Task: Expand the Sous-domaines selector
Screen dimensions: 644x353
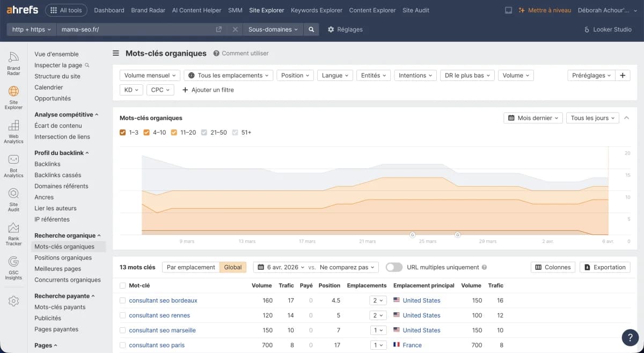Action: [273, 30]
